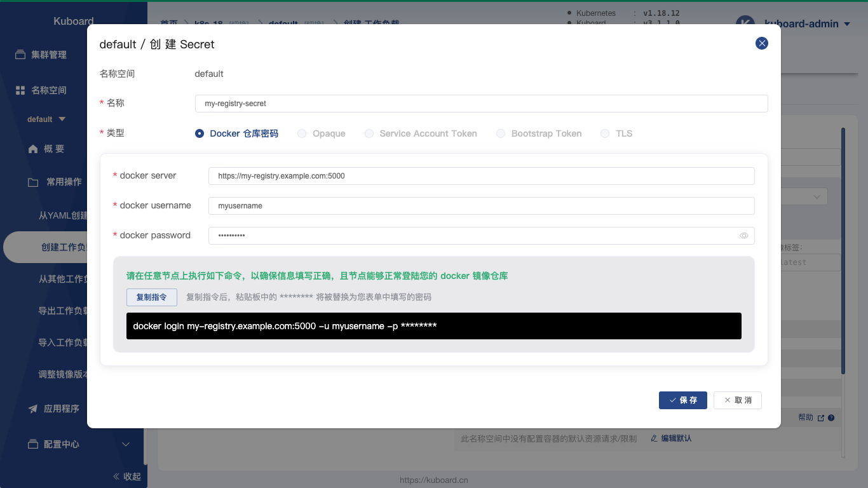Click the docker password input field
This screenshot has width=868, height=488.
coord(482,236)
